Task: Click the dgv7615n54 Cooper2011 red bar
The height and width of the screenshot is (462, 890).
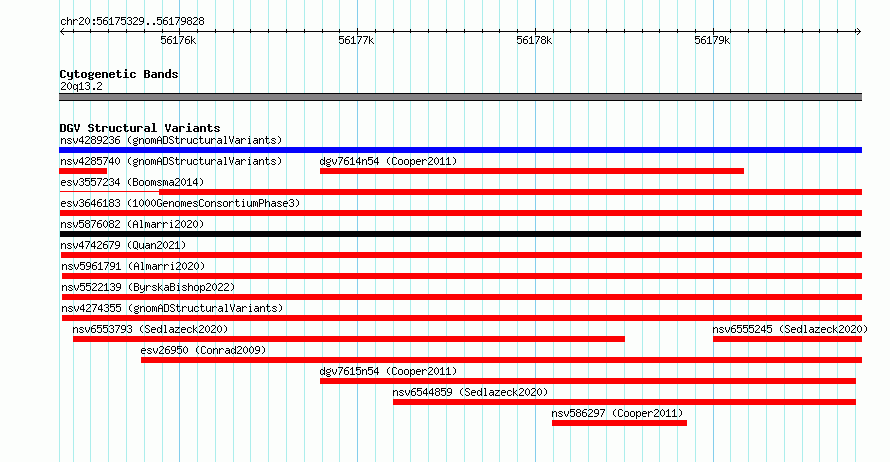Action: [587, 381]
